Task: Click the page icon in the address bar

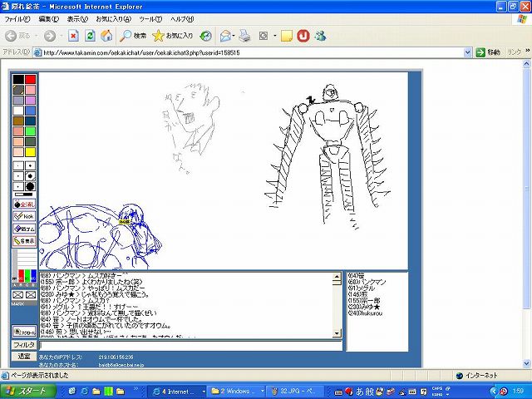Action: [x=38, y=52]
